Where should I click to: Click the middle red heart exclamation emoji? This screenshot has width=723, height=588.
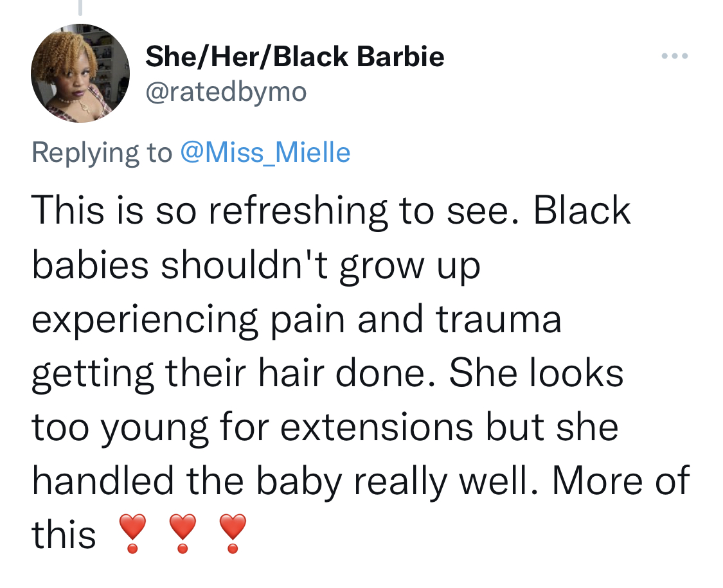point(183,533)
